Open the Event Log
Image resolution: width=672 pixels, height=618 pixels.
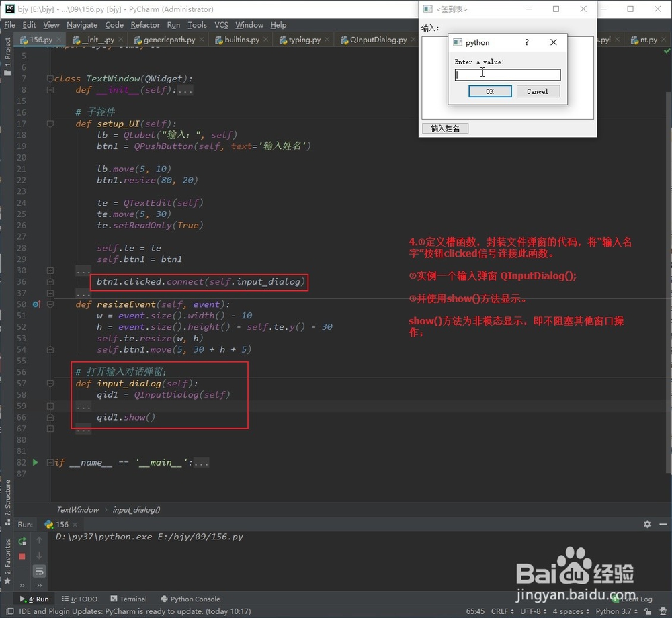(633, 599)
